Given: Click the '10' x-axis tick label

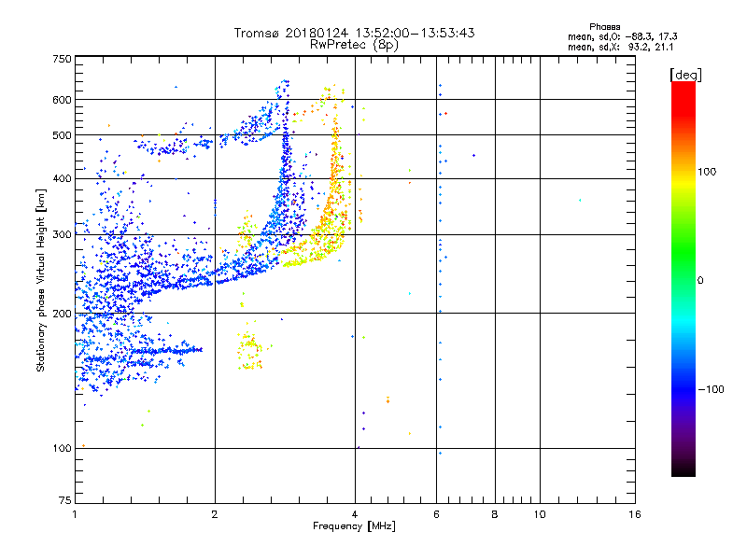Looking at the screenshot, I should [540, 514].
